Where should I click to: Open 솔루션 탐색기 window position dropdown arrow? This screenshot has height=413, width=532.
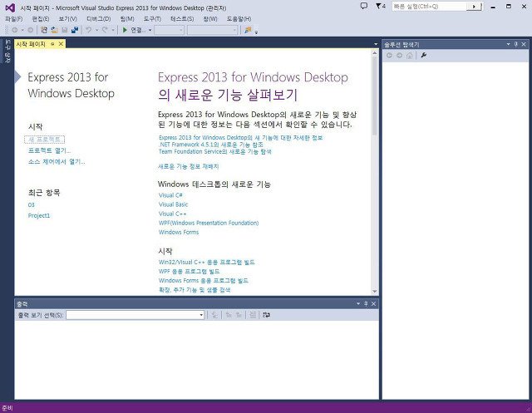pyautogui.click(x=508, y=44)
